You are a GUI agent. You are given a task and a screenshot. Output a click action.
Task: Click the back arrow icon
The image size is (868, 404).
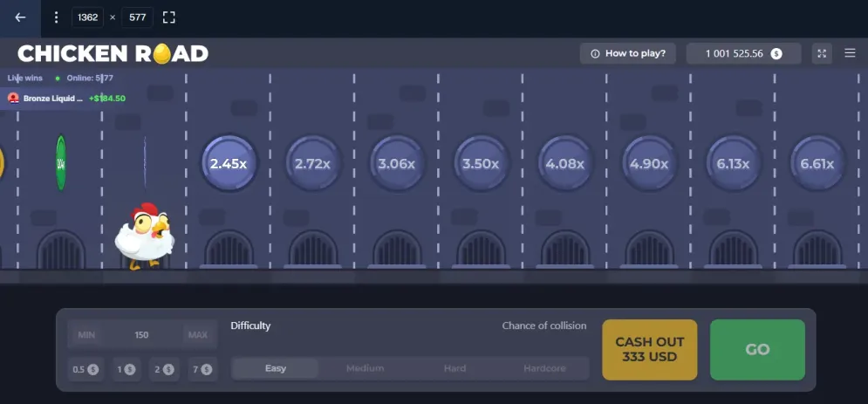pos(20,17)
